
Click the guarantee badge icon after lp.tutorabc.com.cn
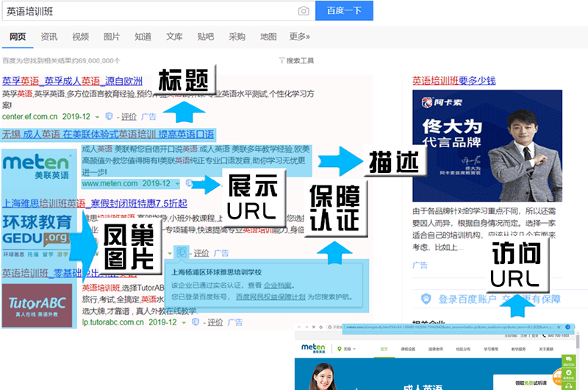[196, 322]
